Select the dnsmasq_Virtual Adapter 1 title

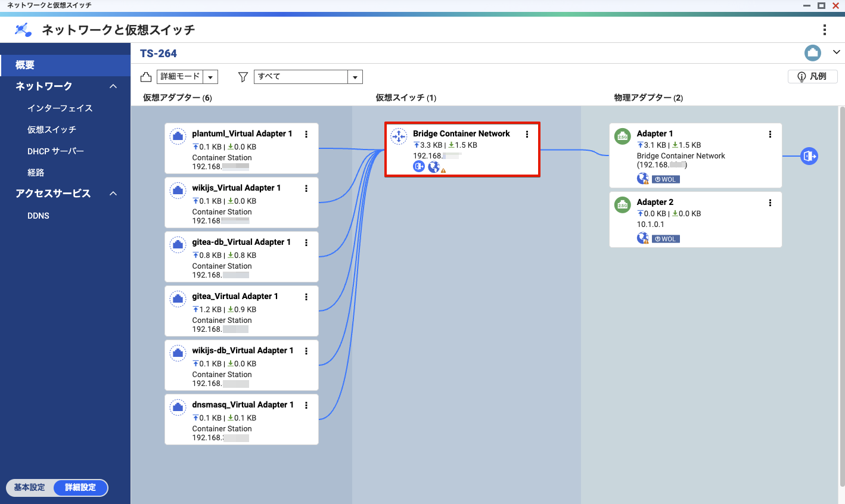coord(243,405)
